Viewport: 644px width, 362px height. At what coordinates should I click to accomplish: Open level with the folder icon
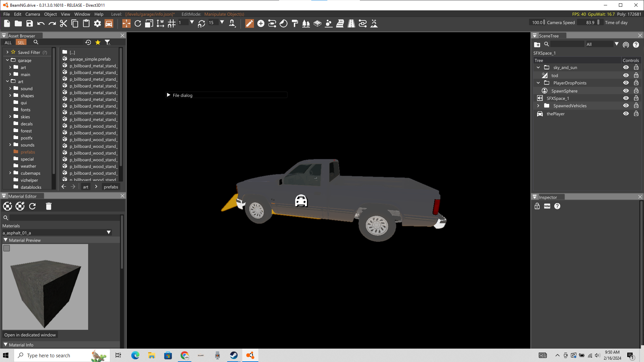(x=18, y=23)
